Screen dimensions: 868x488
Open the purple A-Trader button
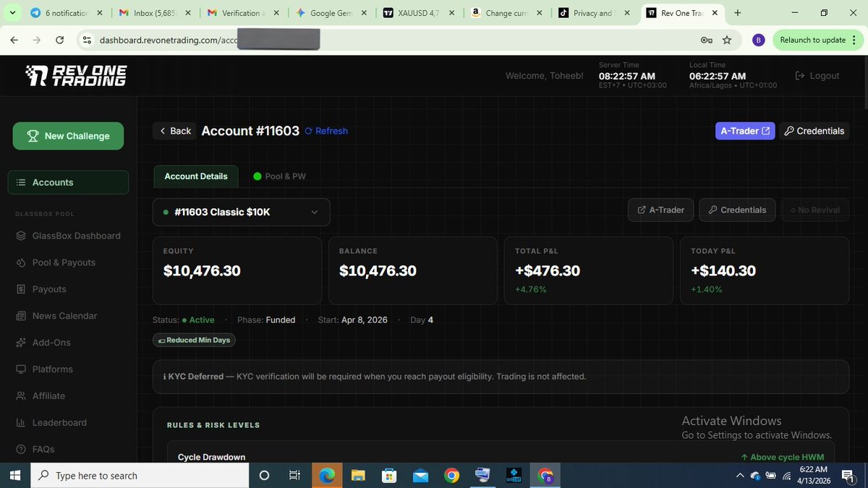pyautogui.click(x=745, y=131)
